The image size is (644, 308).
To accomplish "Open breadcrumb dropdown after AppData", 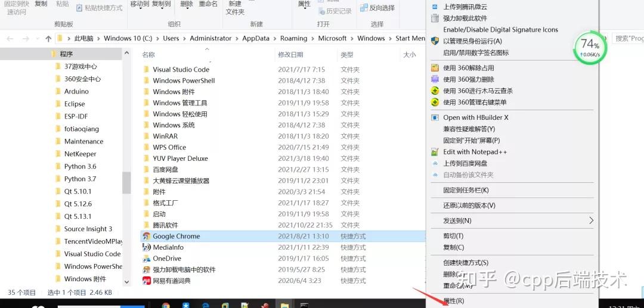I will click(275, 38).
